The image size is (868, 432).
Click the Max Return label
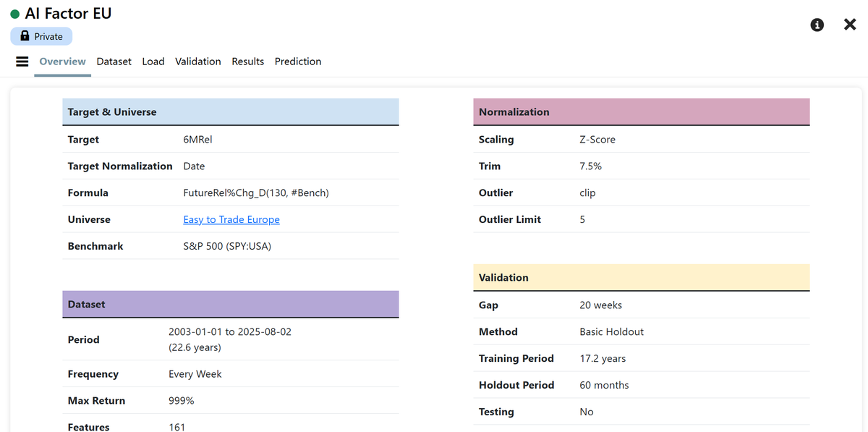(97, 401)
